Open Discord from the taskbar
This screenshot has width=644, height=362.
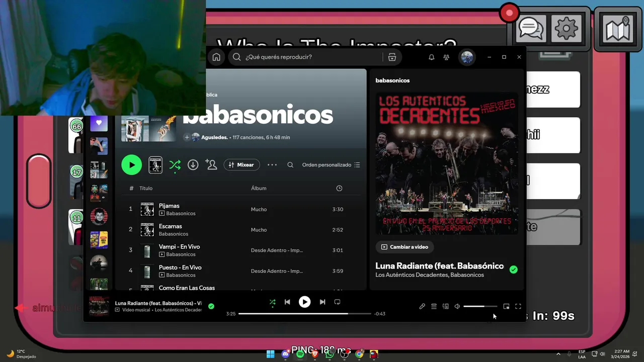click(285, 354)
